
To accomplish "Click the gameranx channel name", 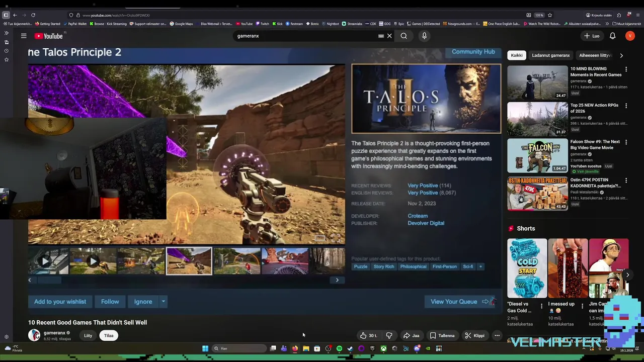I will pos(54,333).
